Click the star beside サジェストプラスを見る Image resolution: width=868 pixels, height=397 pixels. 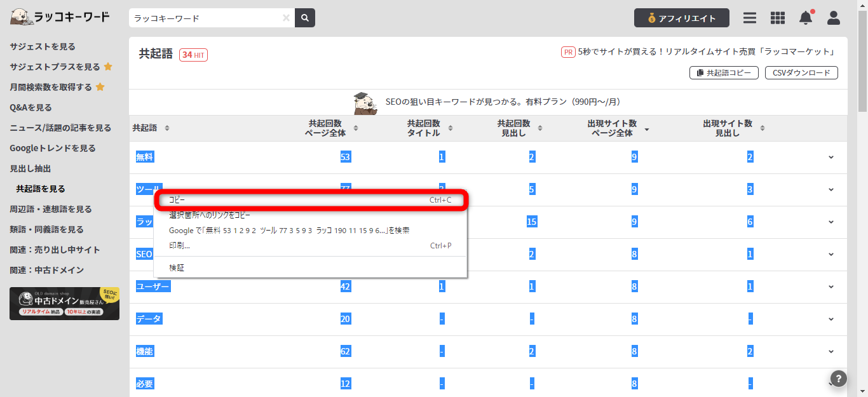pos(108,67)
